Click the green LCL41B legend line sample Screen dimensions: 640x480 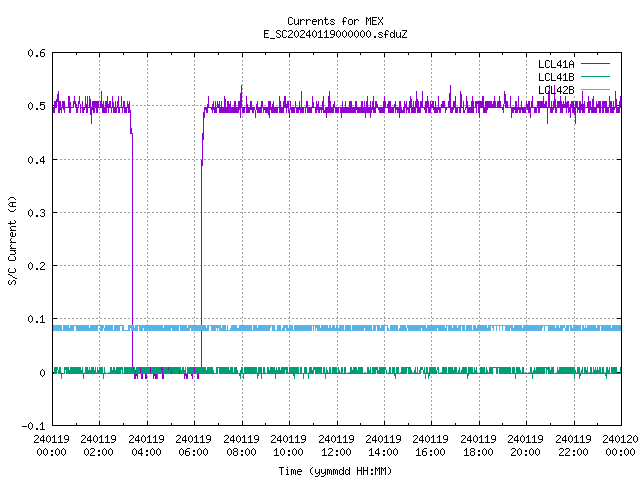(595, 76)
